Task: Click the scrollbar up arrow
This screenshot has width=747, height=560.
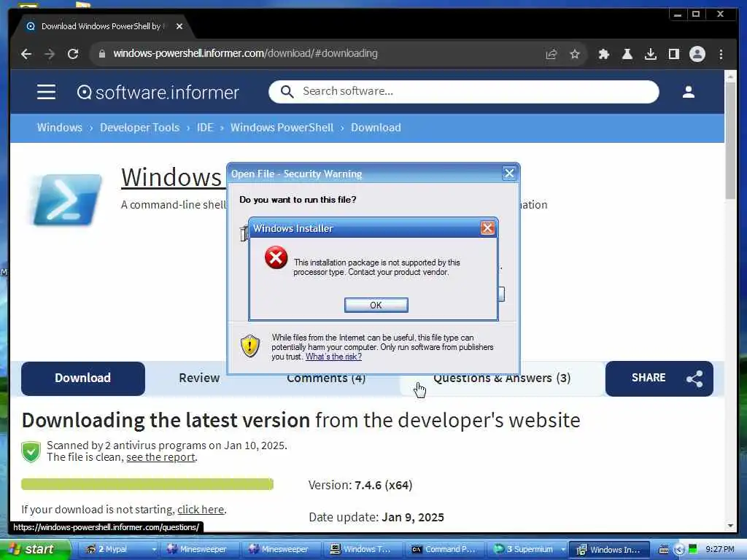Action: [x=730, y=76]
